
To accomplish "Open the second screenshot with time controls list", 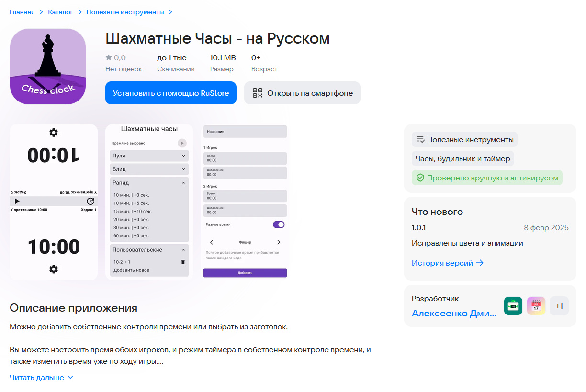I will coord(149,202).
